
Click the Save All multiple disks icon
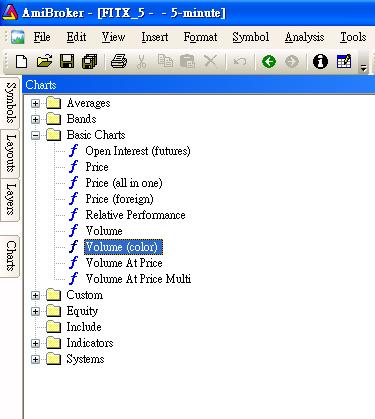[89, 62]
